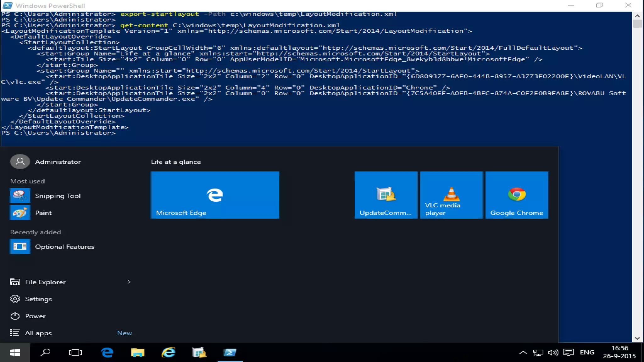Open UpdateCommander from taskbar
Viewport: 644px width, 362px height.
click(199, 353)
